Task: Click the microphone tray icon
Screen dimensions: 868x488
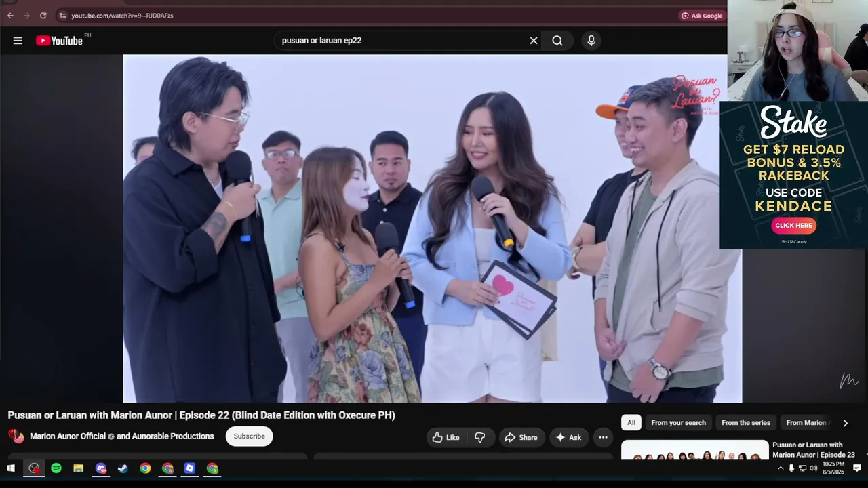Action: point(791,468)
